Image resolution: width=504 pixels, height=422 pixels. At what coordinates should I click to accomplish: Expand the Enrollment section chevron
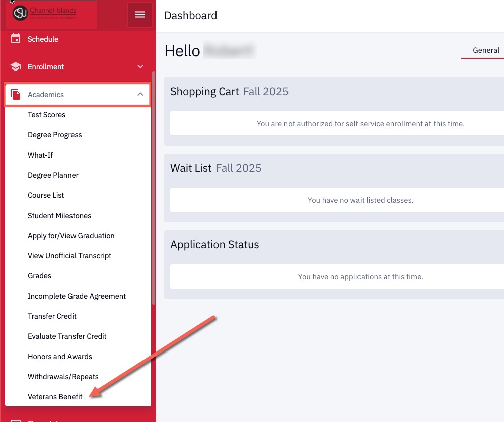(140, 66)
